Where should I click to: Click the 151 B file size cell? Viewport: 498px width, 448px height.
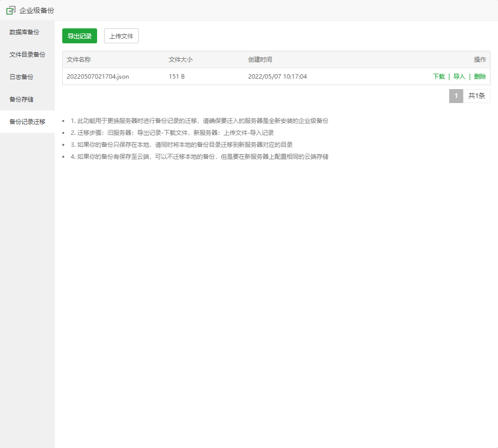point(177,77)
